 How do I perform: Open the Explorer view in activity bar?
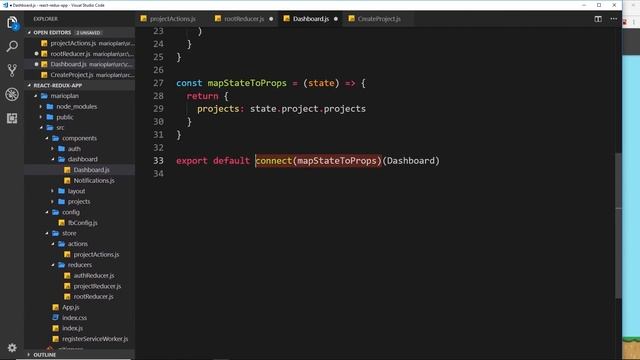12,22
